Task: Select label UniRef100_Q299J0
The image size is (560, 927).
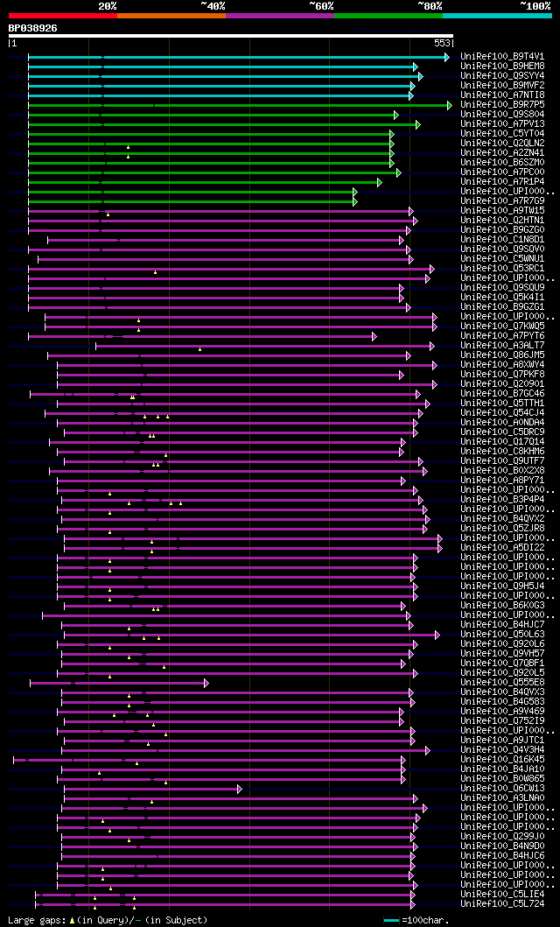Action: 503,837
